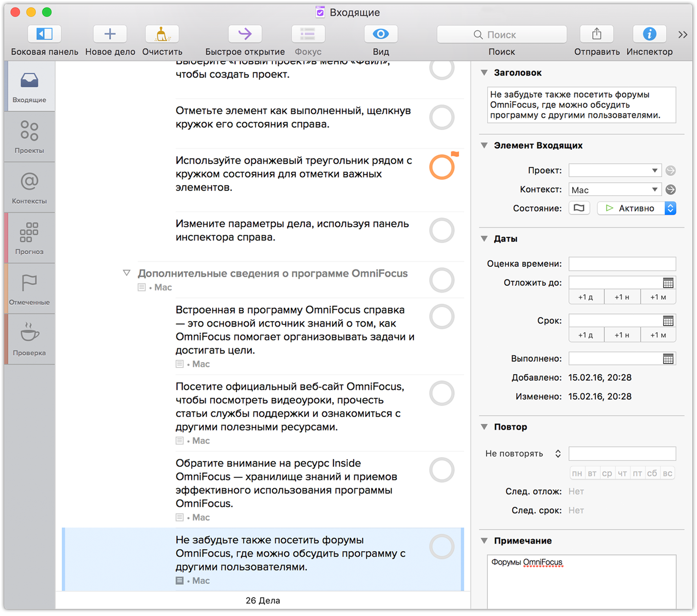This screenshot has width=697, height=616.
Task: Click the search field Поиск
Action: (502, 35)
